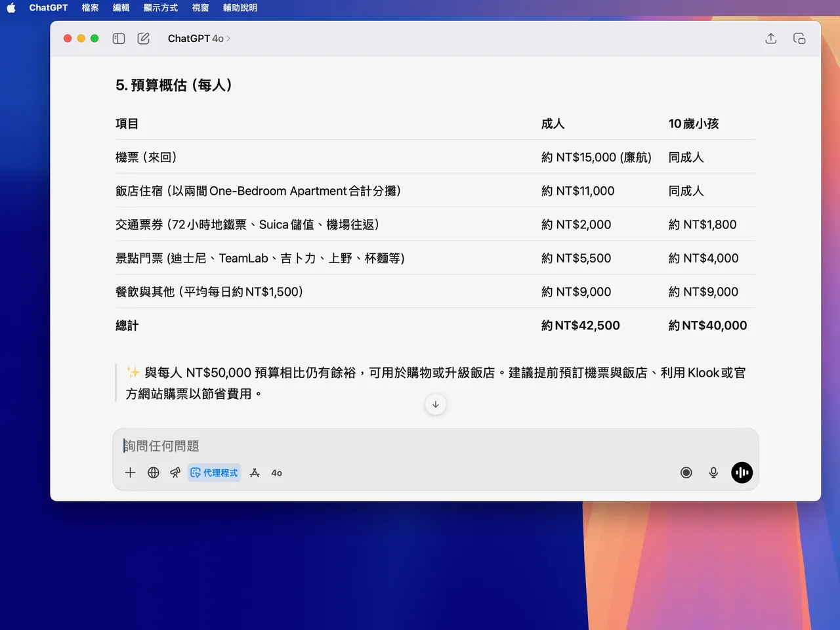Toggle the sidebar panel icon
840x630 pixels.
(x=119, y=39)
